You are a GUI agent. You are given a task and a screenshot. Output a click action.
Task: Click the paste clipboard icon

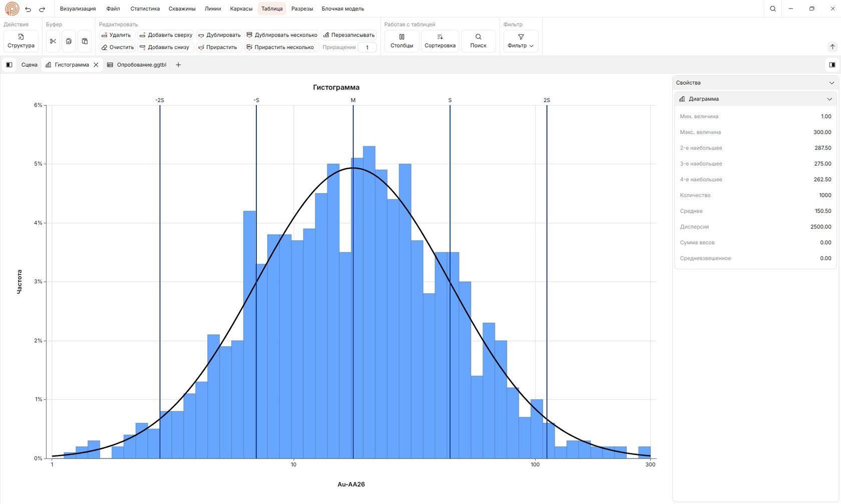click(85, 41)
